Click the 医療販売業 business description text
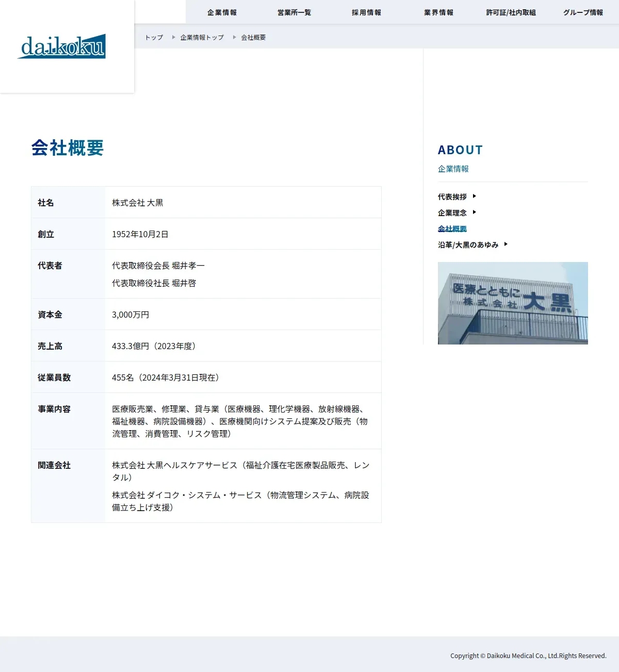Screen dimensions: 619x672 click(x=240, y=421)
